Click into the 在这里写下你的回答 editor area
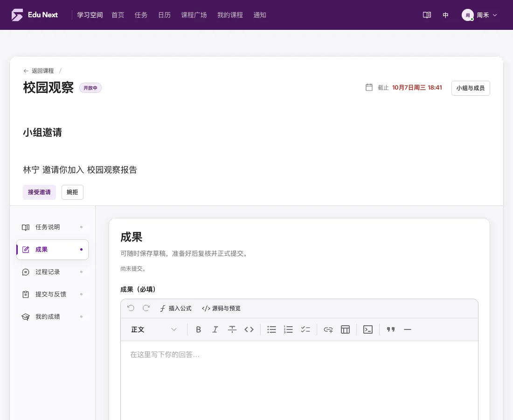Screen dimensions: 513x420 pyautogui.click(x=299, y=380)
